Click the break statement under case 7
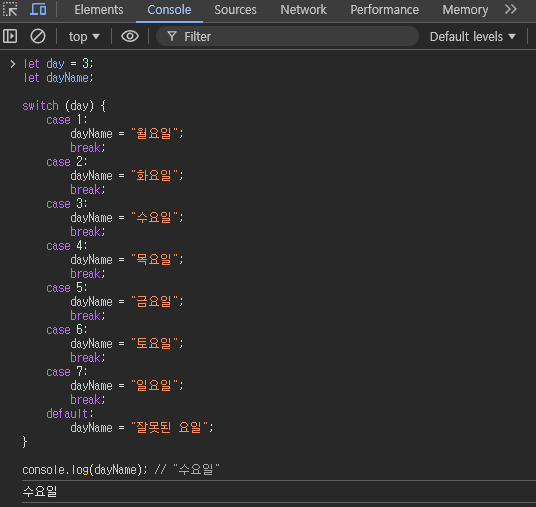This screenshot has width=536, height=507. click(x=88, y=400)
